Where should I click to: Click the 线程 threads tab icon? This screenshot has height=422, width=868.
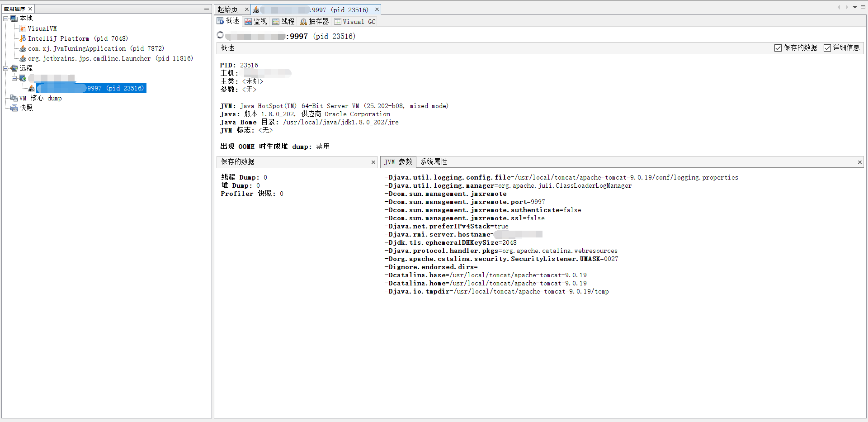(x=276, y=22)
